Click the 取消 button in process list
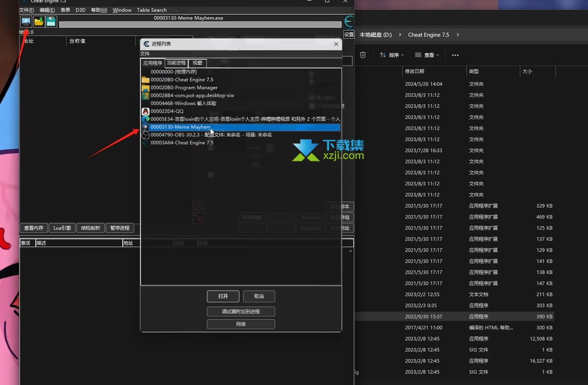The height and width of the screenshot is (385, 588). [259, 296]
